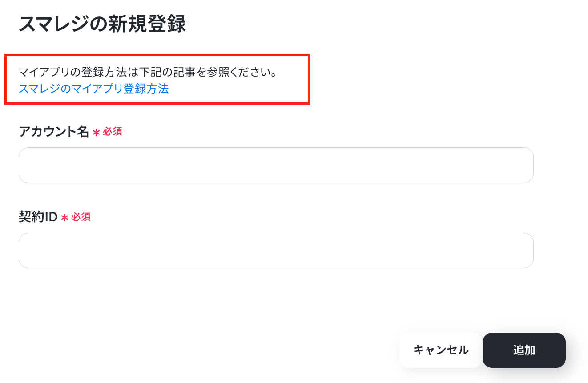Dismiss the form via the white キャンセル button
This screenshot has width=588, height=383.
[441, 350]
